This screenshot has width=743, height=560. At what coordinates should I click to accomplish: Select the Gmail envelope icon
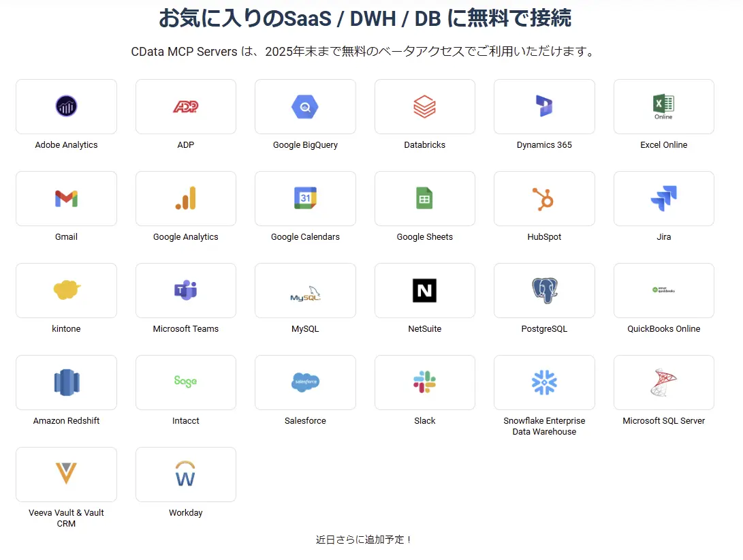[66, 198]
